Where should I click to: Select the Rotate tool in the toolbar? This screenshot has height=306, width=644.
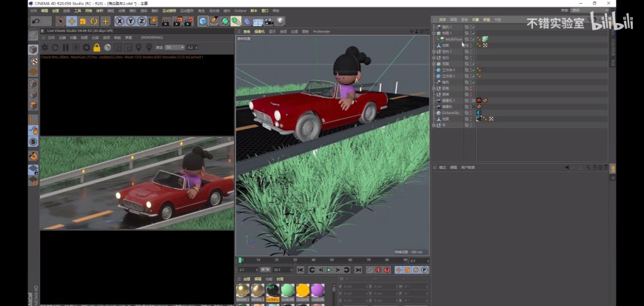click(94, 21)
